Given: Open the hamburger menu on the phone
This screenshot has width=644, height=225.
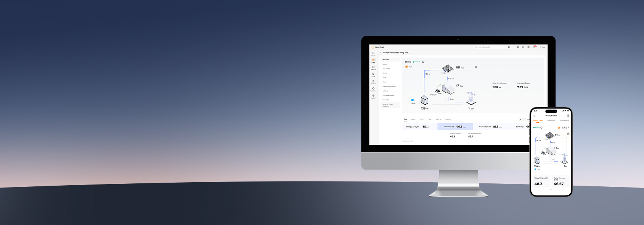Looking at the screenshot, I should point(568,115).
